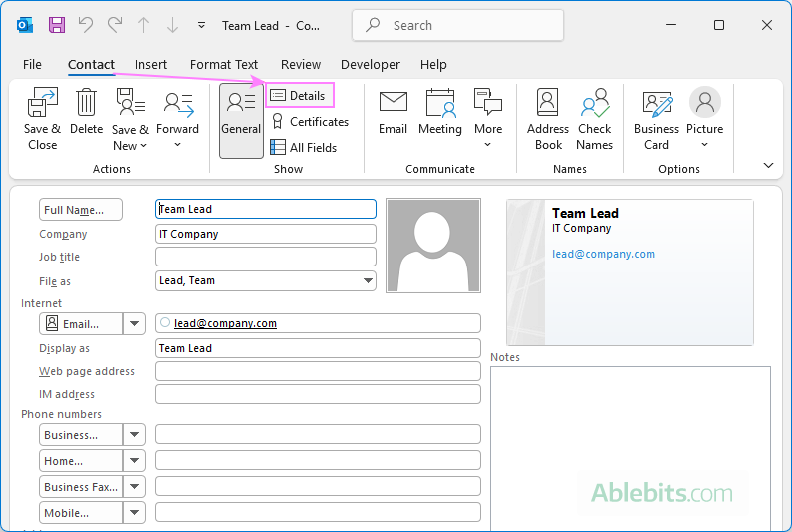Open the More communicate options
Image resolution: width=792 pixels, height=532 pixels.
pos(488,118)
